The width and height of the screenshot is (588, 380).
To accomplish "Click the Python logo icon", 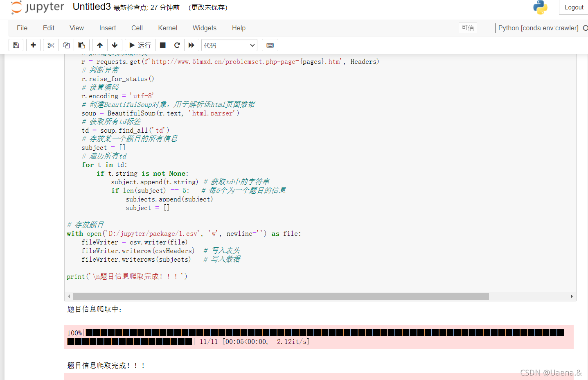I will 540,7.
